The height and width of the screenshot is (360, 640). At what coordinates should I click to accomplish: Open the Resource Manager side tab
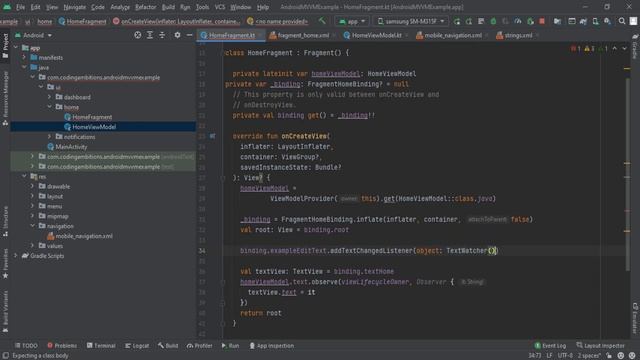tap(5, 98)
